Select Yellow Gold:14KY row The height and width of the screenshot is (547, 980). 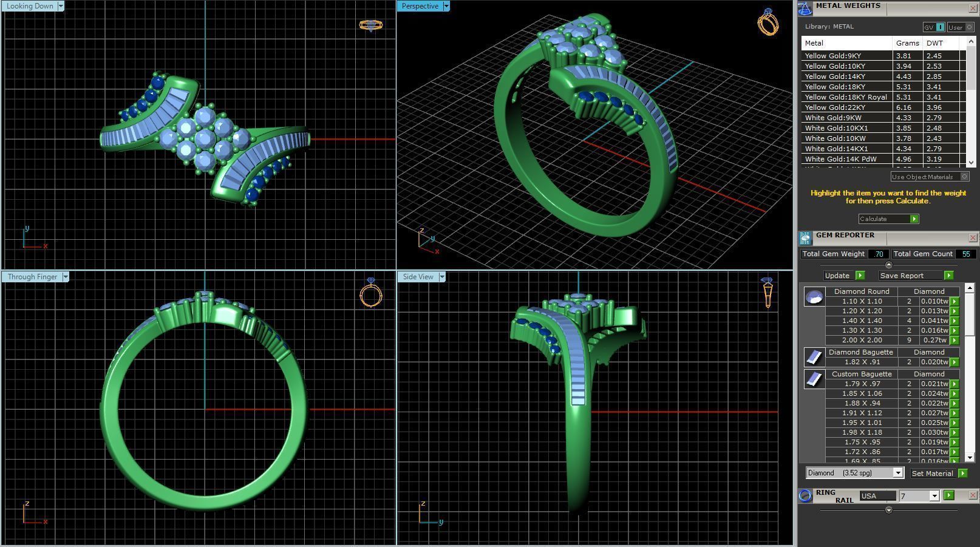[883, 76]
